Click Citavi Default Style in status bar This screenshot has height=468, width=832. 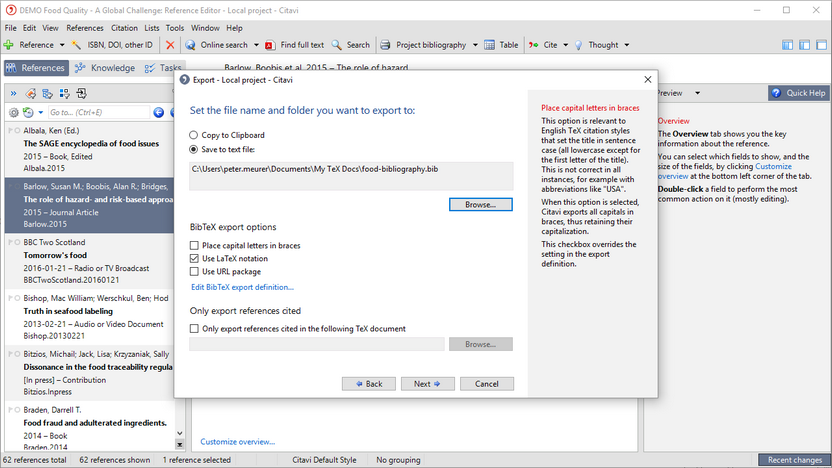324,460
